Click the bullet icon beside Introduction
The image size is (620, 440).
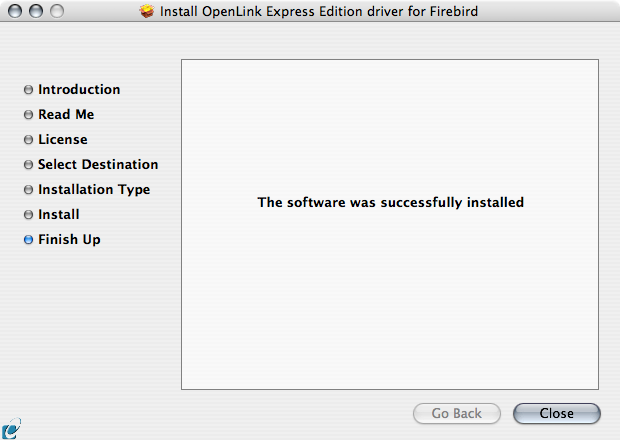[28, 90]
